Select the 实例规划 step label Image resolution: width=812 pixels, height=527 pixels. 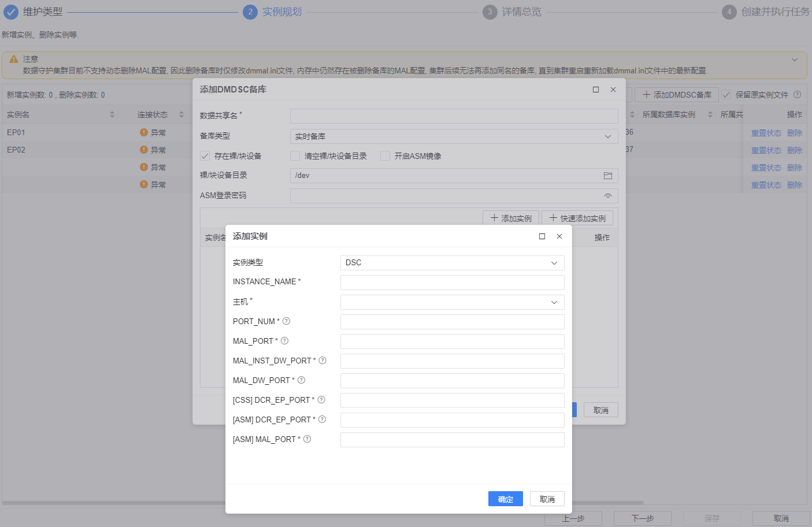click(282, 12)
